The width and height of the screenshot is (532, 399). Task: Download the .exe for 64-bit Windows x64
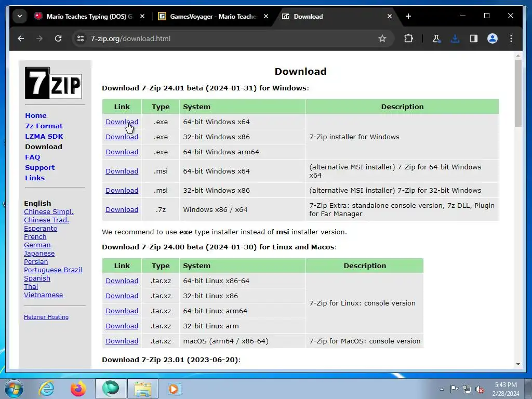click(x=122, y=122)
